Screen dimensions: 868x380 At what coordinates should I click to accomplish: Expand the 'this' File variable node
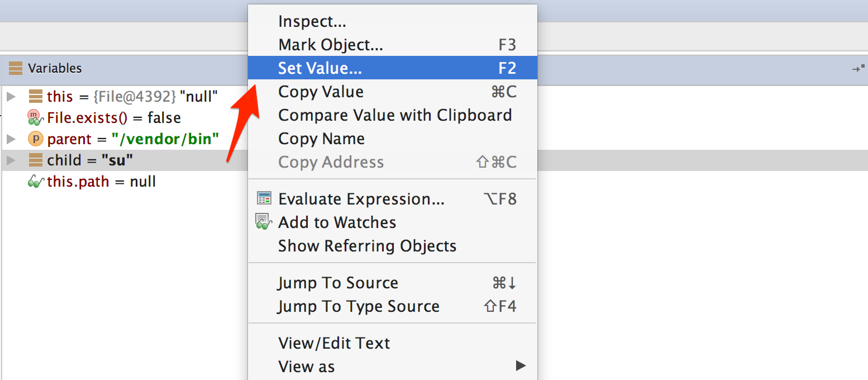coord(11,97)
